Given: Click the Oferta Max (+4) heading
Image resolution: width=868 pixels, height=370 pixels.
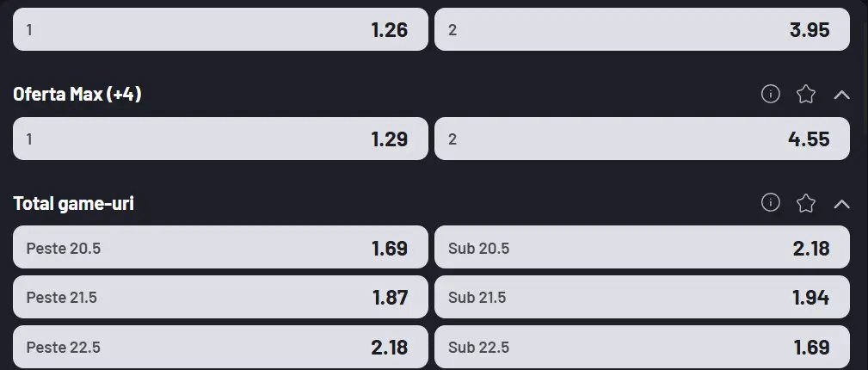Looking at the screenshot, I should pyautogui.click(x=77, y=94).
